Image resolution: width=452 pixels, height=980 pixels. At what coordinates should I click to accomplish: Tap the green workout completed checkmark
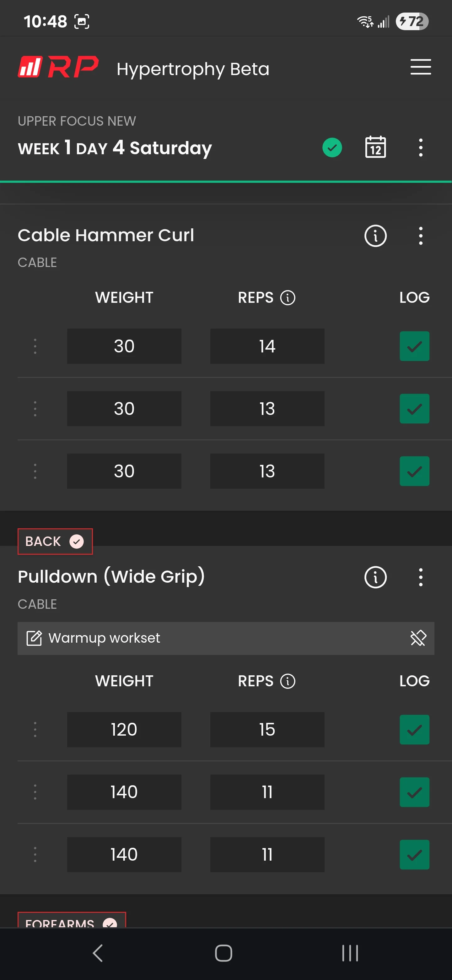332,148
